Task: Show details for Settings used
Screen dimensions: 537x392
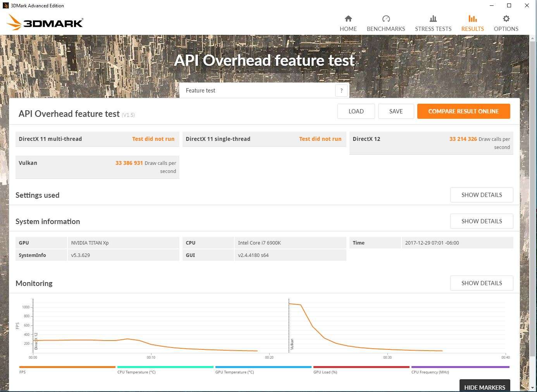Action: (x=482, y=195)
